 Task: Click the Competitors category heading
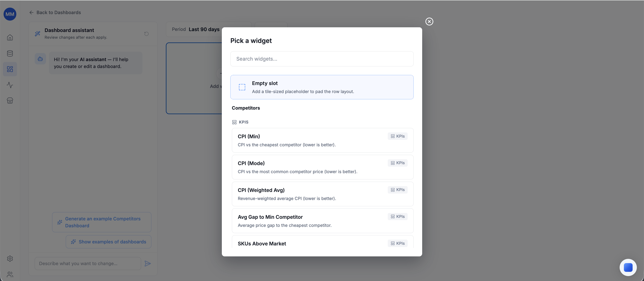click(246, 108)
